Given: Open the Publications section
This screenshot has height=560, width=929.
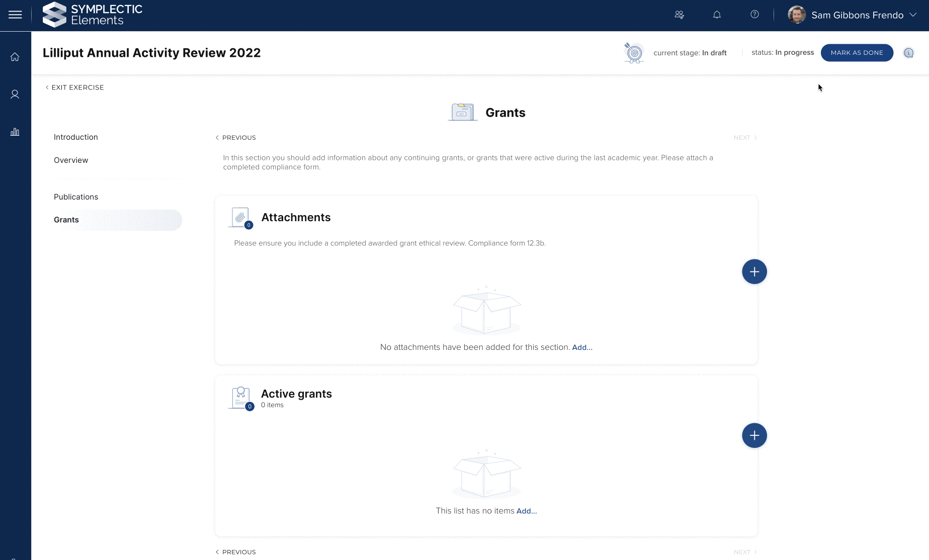Looking at the screenshot, I should [x=76, y=197].
